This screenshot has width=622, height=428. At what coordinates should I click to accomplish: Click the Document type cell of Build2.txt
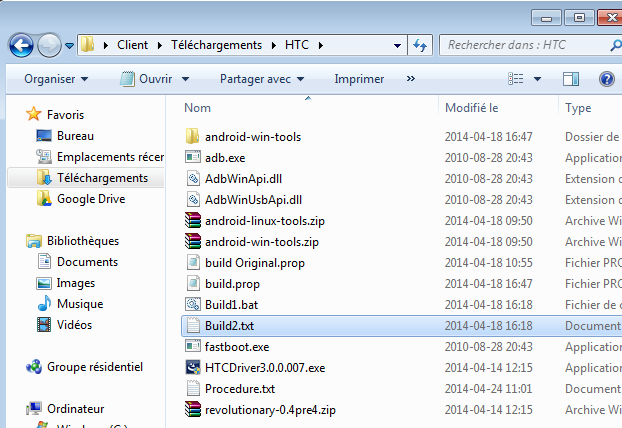(x=593, y=326)
